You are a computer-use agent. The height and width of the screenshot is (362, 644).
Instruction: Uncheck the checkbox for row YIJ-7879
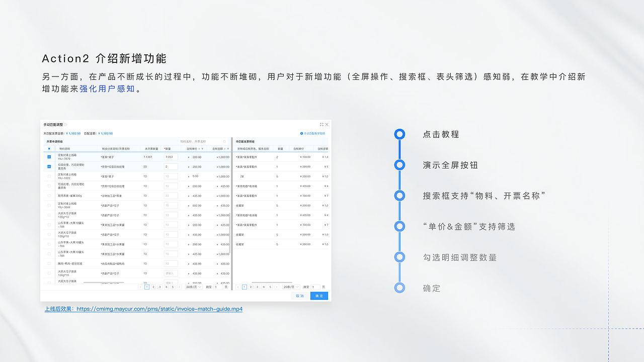pos(49,157)
